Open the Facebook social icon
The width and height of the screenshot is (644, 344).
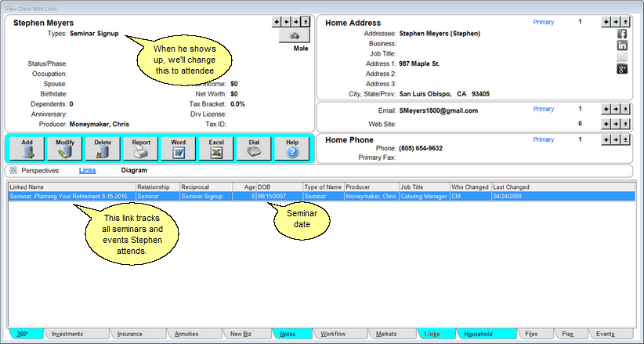point(622,34)
